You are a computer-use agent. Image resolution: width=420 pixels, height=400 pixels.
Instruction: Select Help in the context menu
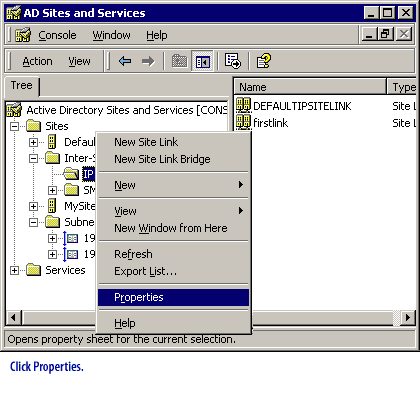(x=173, y=323)
